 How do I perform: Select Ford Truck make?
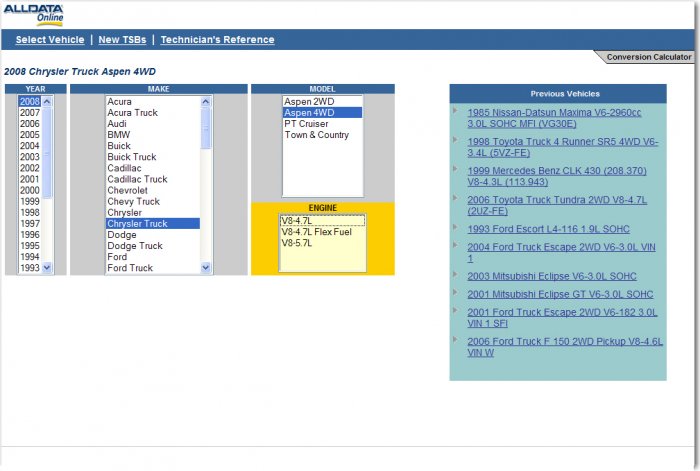[x=153, y=268]
